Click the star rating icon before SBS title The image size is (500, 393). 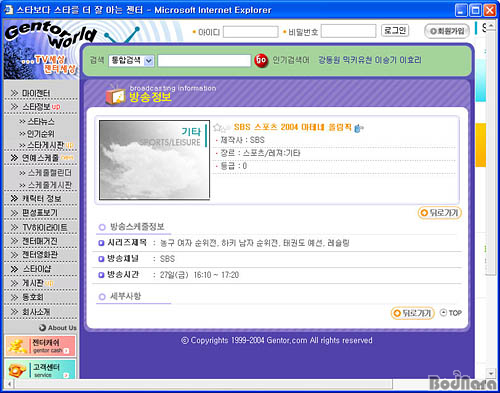tap(221, 127)
